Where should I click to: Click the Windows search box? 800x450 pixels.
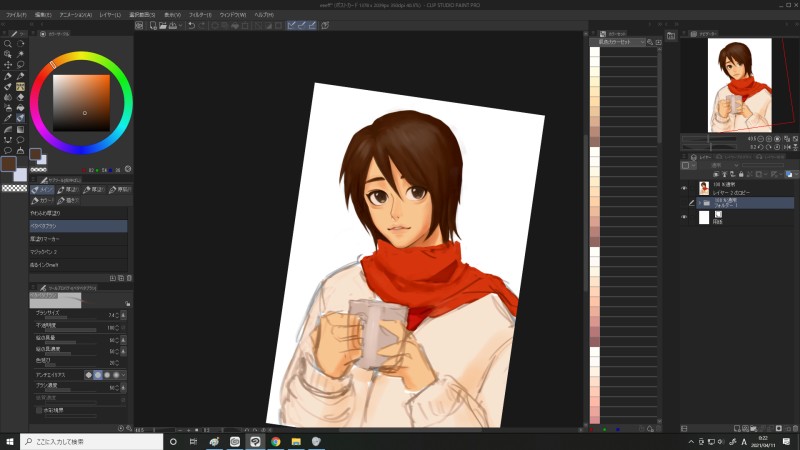88,441
